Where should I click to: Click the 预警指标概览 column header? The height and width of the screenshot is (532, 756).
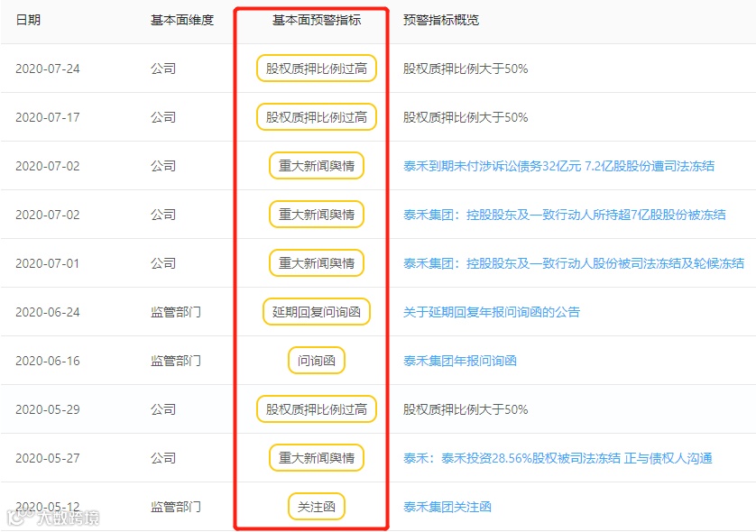[x=440, y=20]
